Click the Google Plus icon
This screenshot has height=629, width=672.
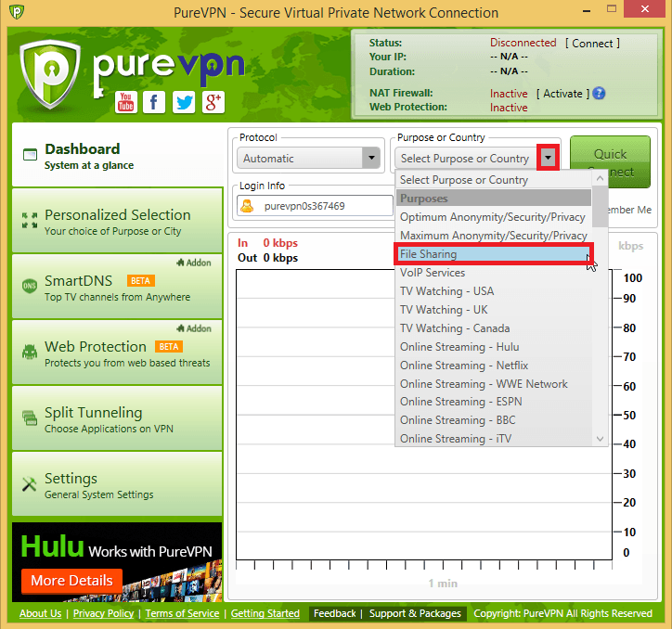coord(213,102)
